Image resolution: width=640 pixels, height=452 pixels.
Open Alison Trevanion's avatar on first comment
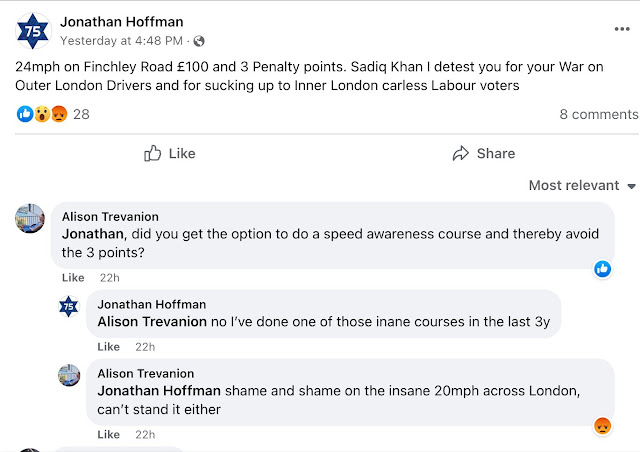tap(30, 217)
